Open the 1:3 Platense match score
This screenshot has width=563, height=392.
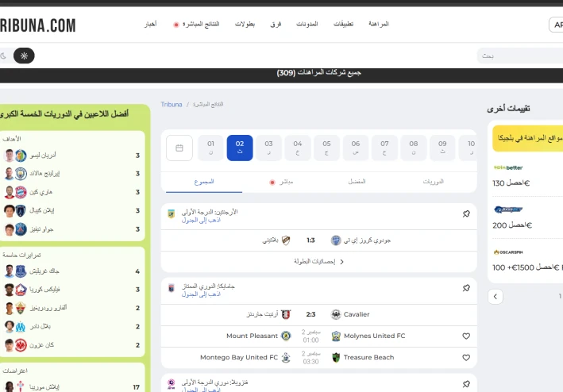310,240
